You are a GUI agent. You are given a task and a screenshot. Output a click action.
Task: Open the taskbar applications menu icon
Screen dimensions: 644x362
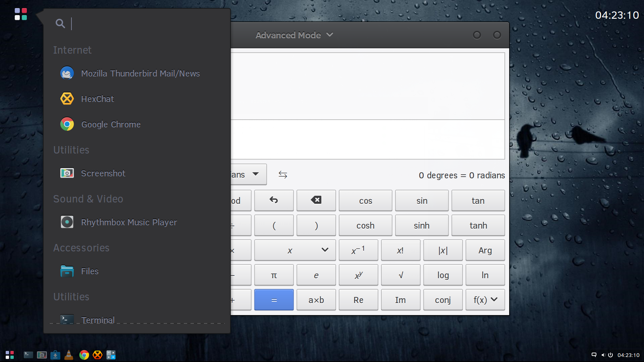click(x=10, y=355)
